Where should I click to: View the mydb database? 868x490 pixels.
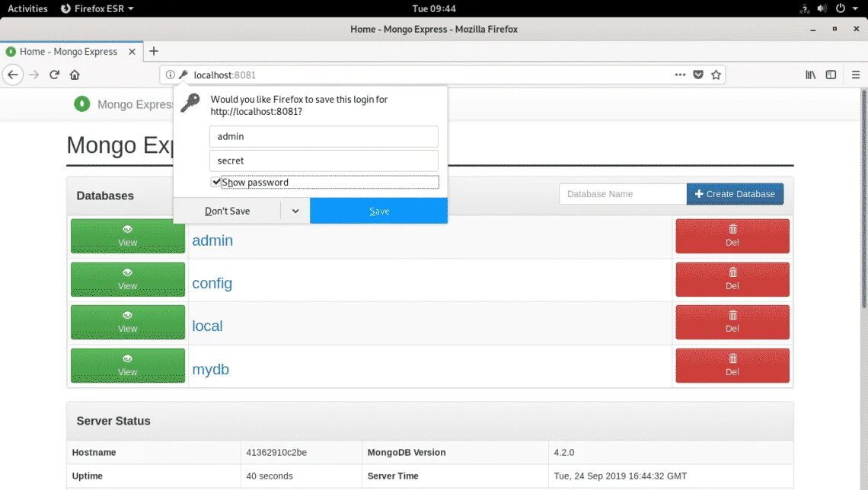[128, 365]
